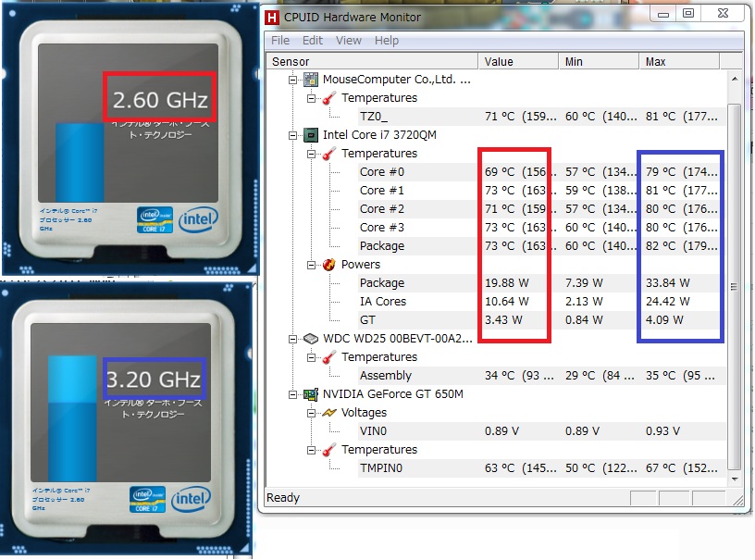Click the WDC hard drive icon
This screenshot has width=755, height=560.
(311, 339)
